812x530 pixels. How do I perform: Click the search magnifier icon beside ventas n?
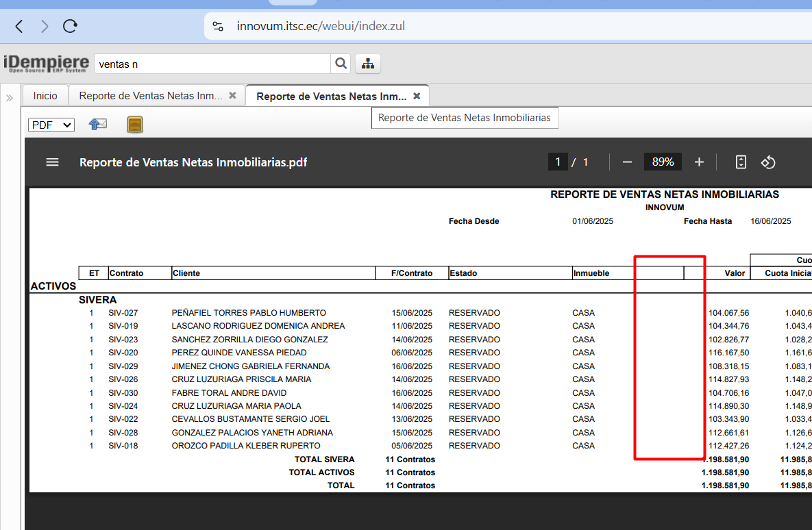[341, 64]
